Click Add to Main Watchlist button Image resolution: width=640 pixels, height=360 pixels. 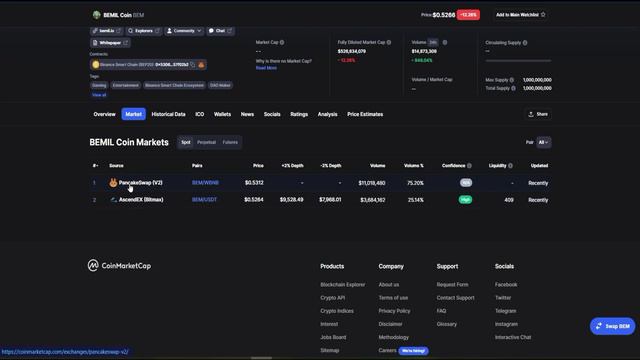click(x=520, y=15)
